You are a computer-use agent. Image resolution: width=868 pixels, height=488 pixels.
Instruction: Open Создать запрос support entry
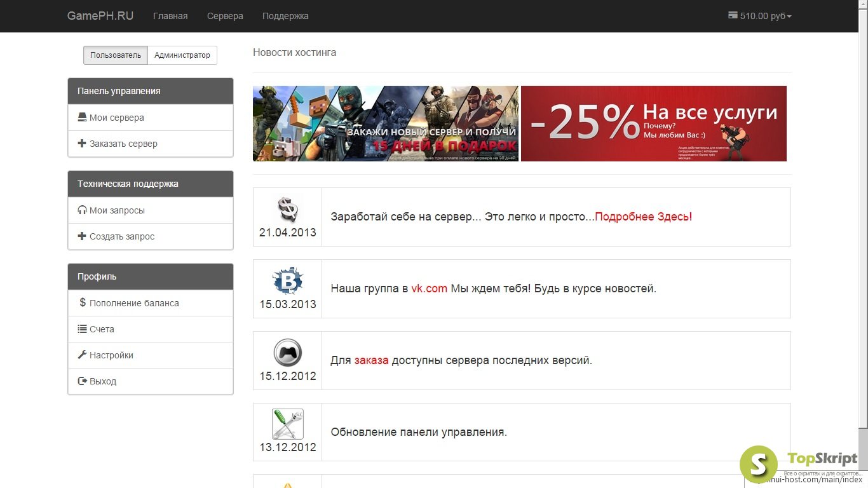tap(151, 236)
